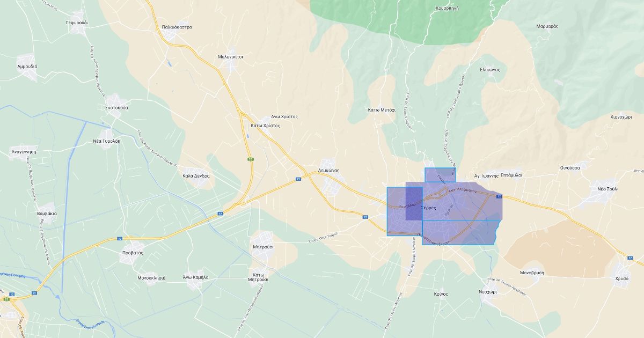Click the Αμμουδιά village label
Viewport: 644px width, 338px height.
[x=27, y=67]
